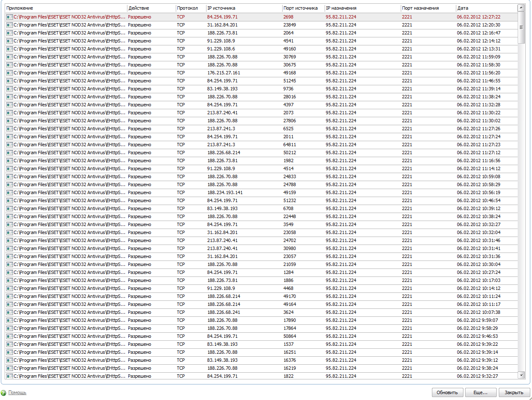
Task: Select source IP 84.254.199.71 with port 2698
Action: coord(222,17)
